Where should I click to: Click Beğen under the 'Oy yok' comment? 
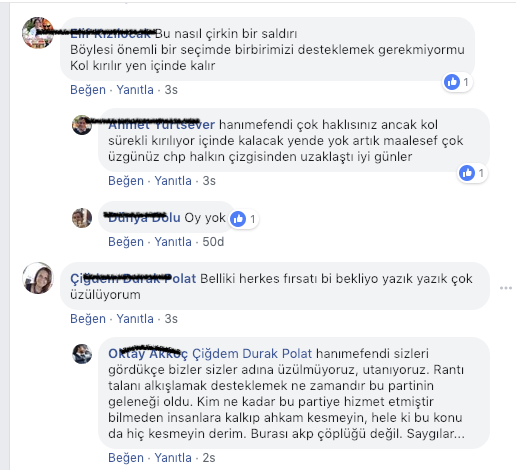[x=126, y=242]
